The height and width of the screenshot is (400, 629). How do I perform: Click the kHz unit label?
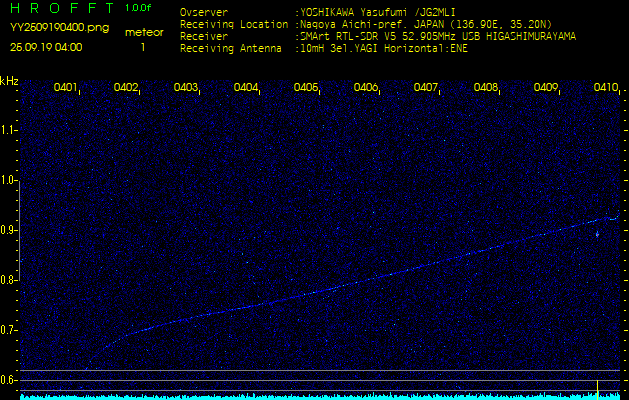pos(9,81)
